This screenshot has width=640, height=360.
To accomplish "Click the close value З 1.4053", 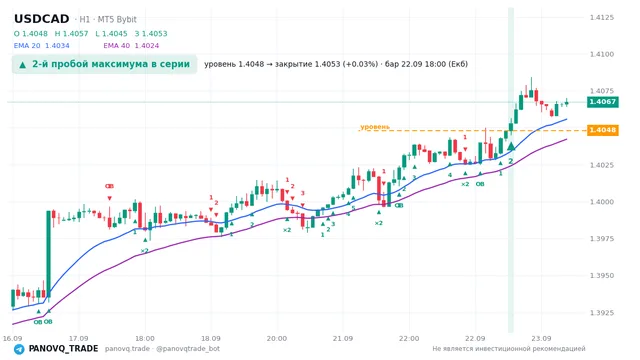I will [x=151, y=33].
